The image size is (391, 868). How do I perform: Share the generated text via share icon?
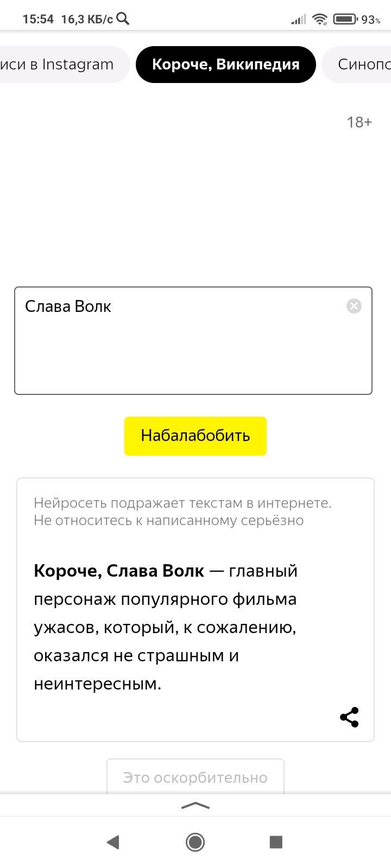tap(349, 717)
